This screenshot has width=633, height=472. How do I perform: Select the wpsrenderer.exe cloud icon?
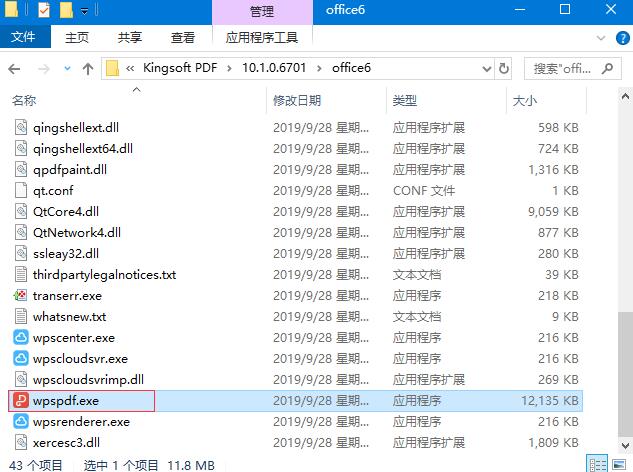tap(20, 422)
